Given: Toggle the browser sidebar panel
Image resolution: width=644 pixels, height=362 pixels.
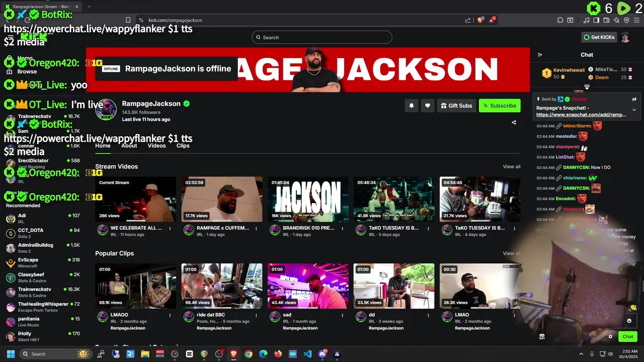Looking at the screenshot, I should [x=596, y=20].
